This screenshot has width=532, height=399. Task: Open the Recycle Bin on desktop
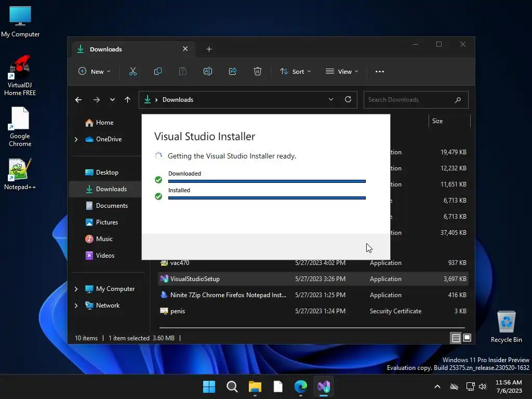click(506, 327)
